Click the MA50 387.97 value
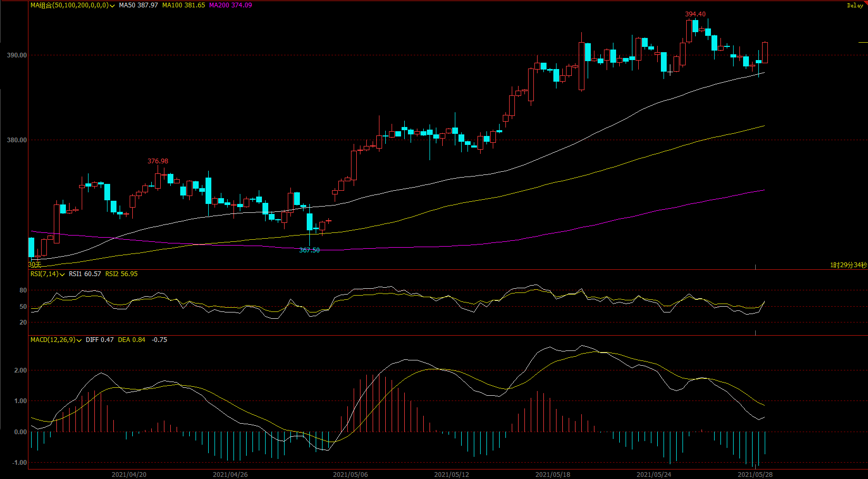The width and height of the screenshot is (868, 479). click(x=138, y=5)
